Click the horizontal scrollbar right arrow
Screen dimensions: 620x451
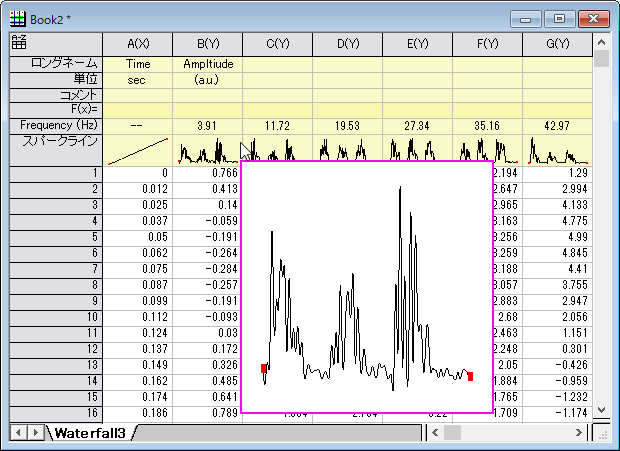click(x=578, y=432)
